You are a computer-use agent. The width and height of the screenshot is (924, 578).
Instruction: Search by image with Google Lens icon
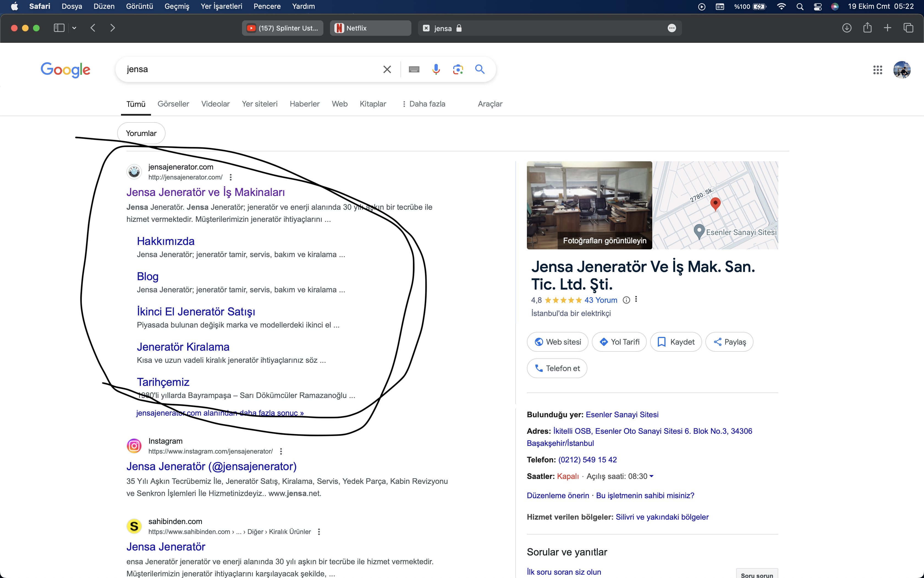(458, 69)
